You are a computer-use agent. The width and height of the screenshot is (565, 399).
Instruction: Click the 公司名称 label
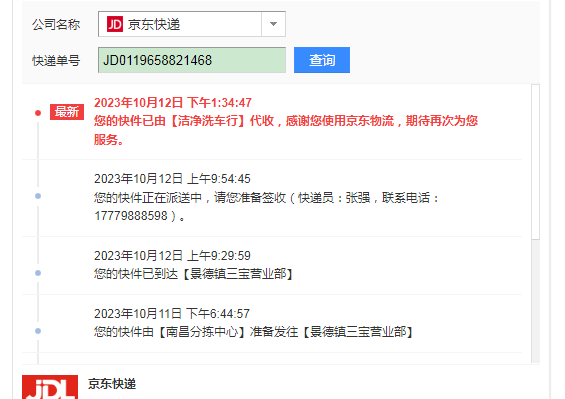click(x=56, y=25)
